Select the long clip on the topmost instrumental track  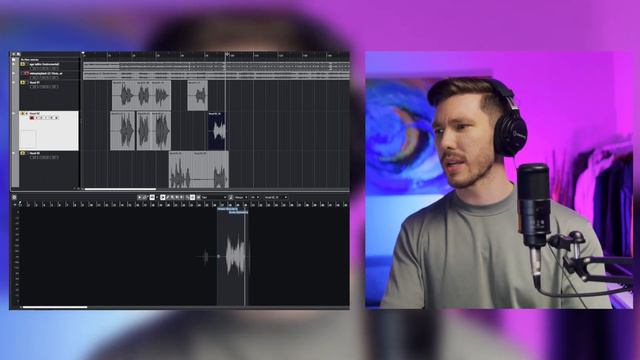(x=216, y=66)
